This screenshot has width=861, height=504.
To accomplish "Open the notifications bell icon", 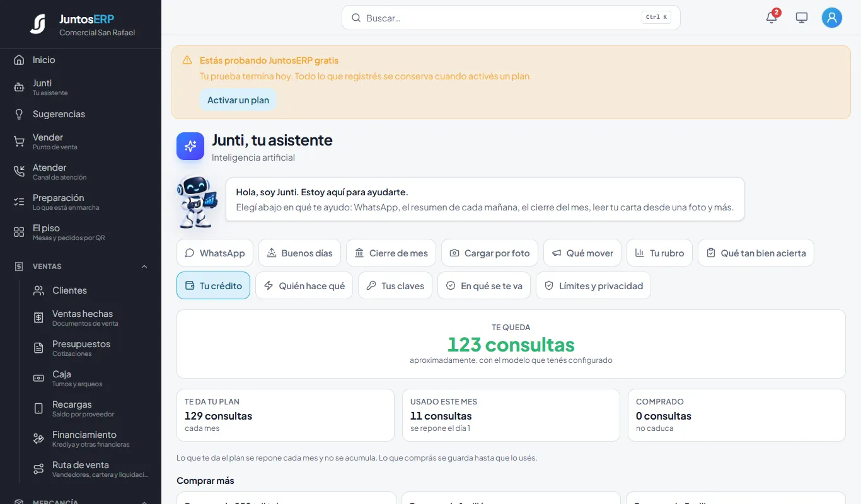I will point(771,18).
